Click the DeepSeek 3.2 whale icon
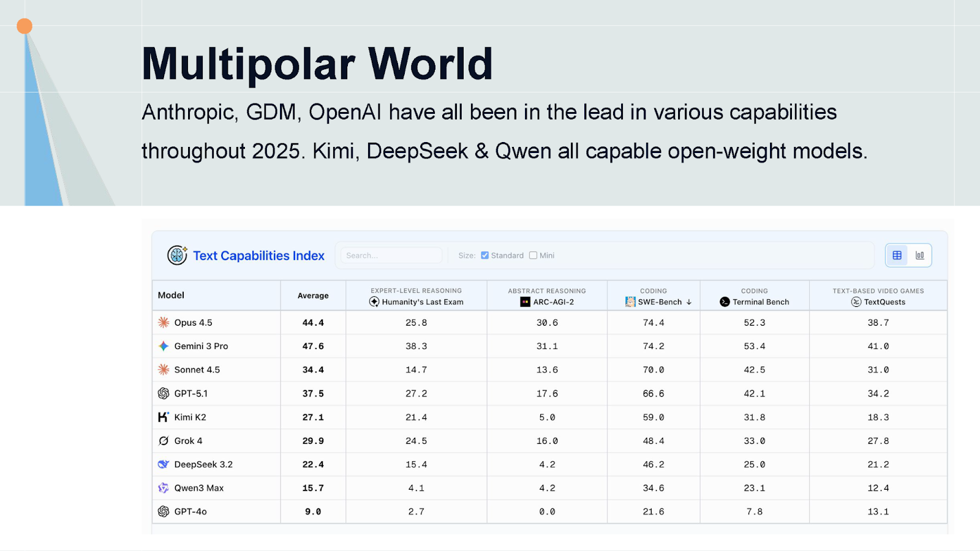980x551 pixels. click(x=164, y=464)
